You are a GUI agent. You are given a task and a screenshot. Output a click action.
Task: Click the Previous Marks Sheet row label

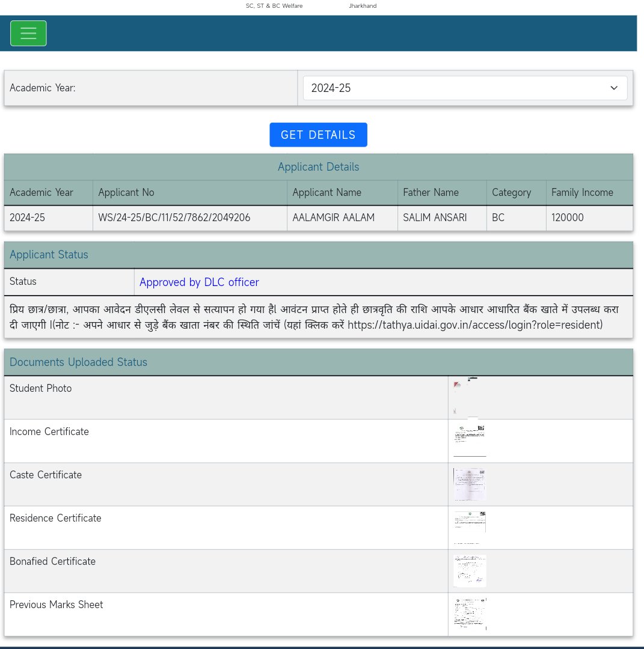pyautogui.click(x=57, y=605)
